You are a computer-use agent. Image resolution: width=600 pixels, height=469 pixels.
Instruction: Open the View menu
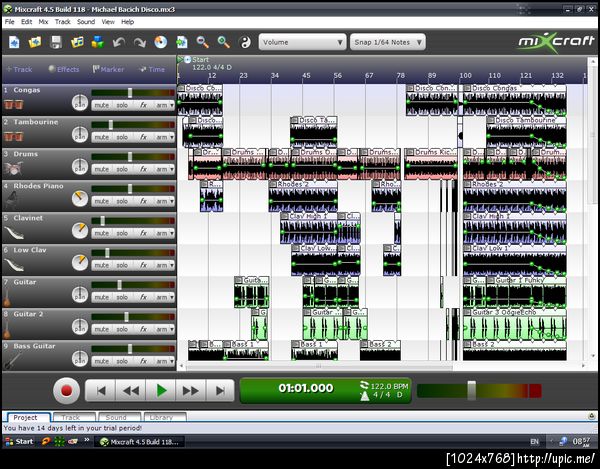pos(108,22)
